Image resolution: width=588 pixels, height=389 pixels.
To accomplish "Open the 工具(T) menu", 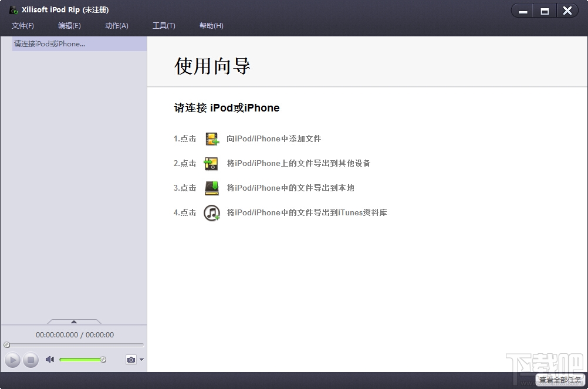I will (x=164, y=26).
